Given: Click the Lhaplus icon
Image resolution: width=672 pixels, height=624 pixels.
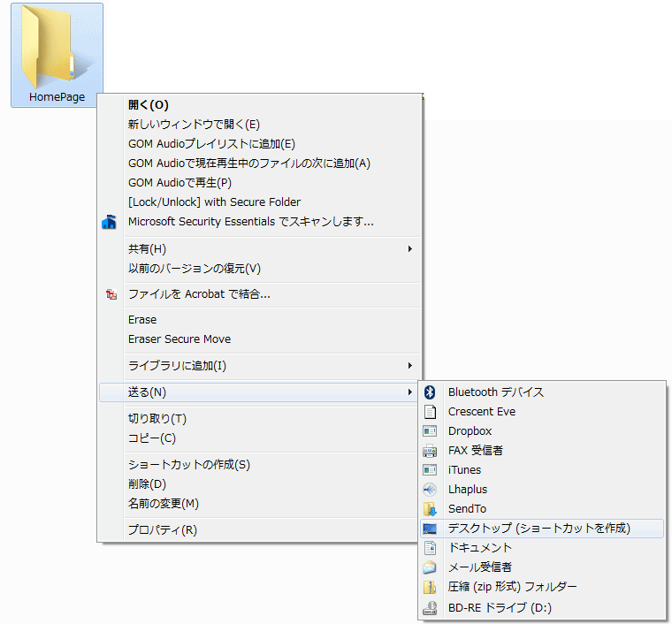Looking at the screenshot, I should [430, 489].
